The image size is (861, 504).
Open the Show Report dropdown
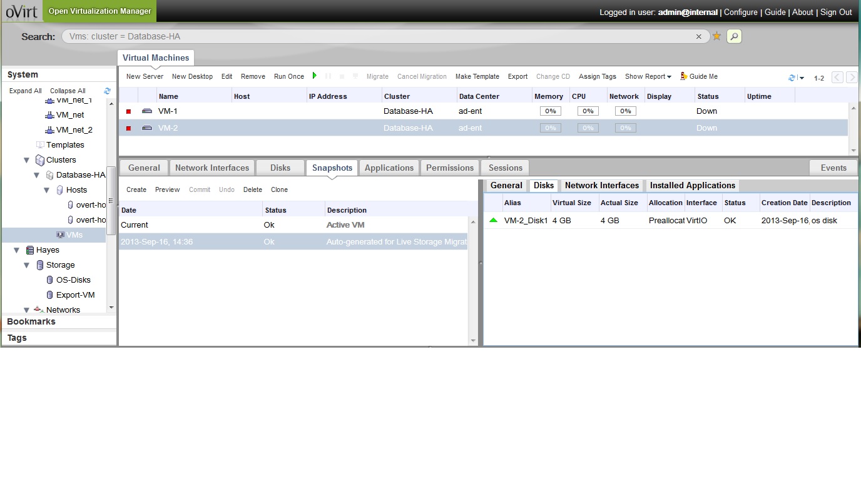pos(648,76)
